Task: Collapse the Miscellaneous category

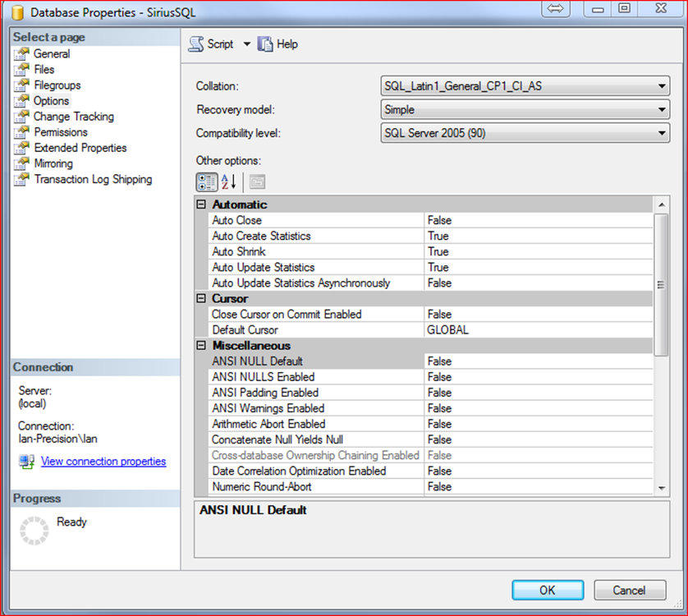Action: coord(202,346)
